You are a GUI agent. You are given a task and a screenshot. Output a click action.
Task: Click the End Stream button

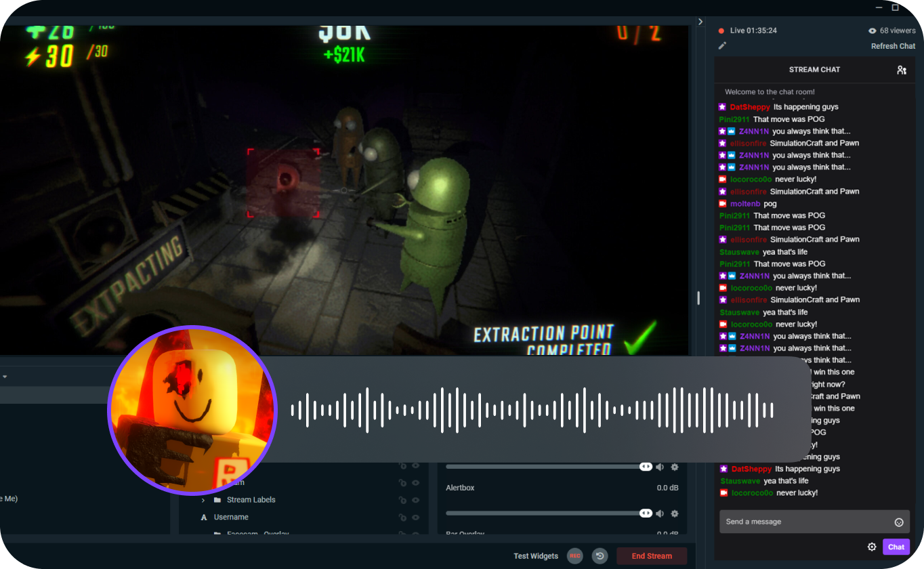(x=651, y=556)
